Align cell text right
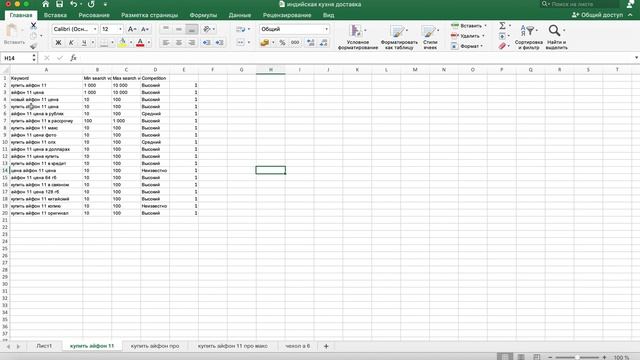The width and height of the screenshot is (640, 360). pos(192,42)
